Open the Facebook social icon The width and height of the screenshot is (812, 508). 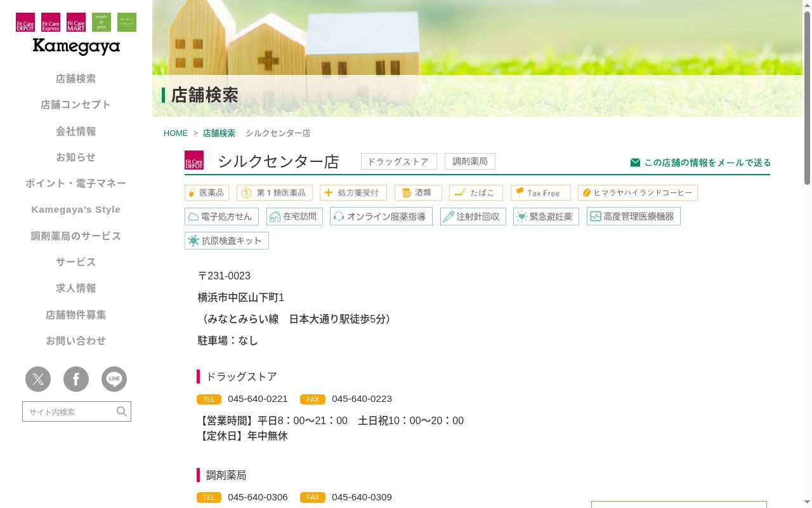point(76,379)
